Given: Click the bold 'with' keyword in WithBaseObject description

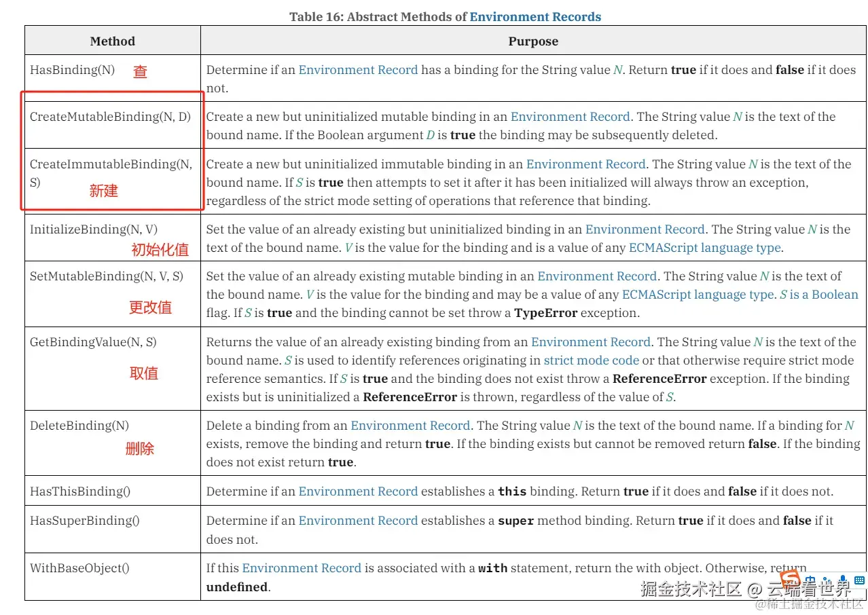Looking at the screenshot, I should point(493,568).
